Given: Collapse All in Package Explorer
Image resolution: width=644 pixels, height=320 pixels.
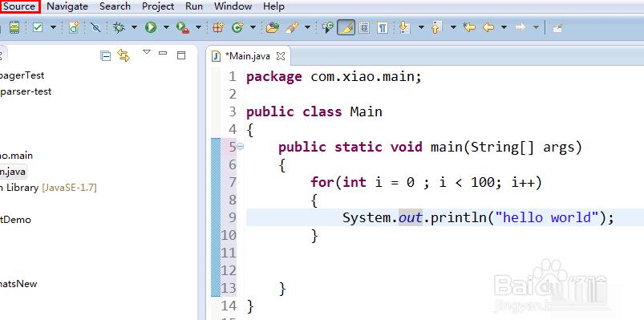Looking at the screenshot, I should tap(106, 55).
